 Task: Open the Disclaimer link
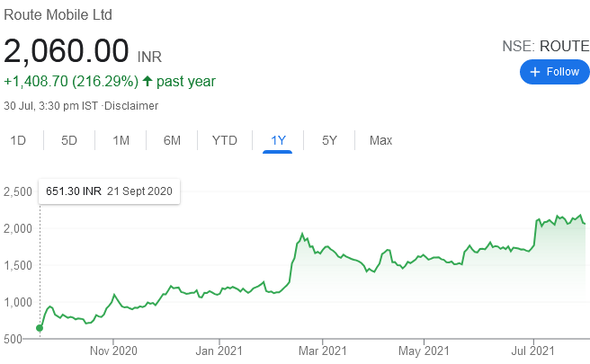point(132,106)
